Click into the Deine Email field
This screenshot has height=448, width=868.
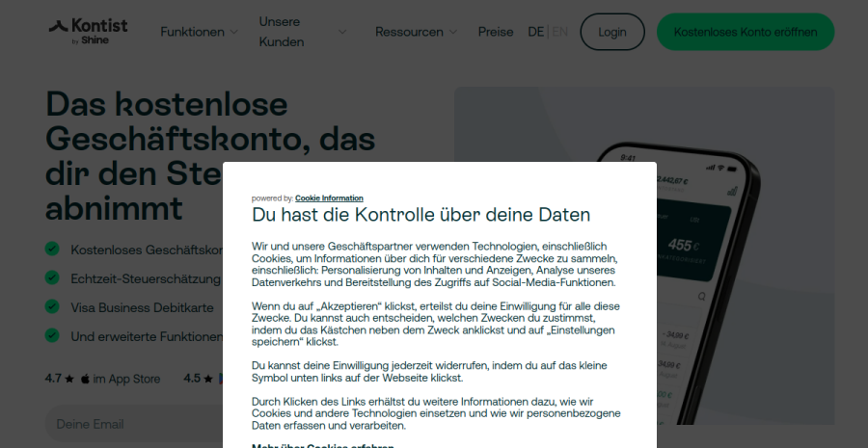click(134, 424)
